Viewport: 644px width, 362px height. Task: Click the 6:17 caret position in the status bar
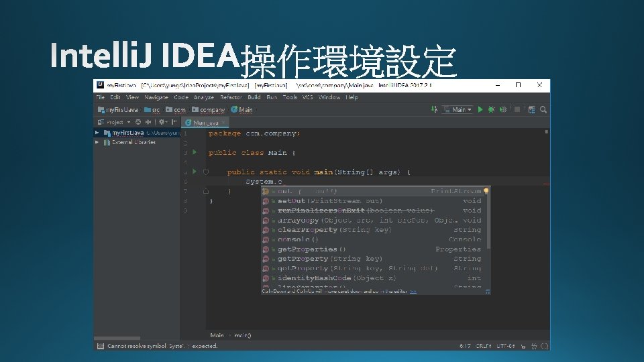coord(465,346)
